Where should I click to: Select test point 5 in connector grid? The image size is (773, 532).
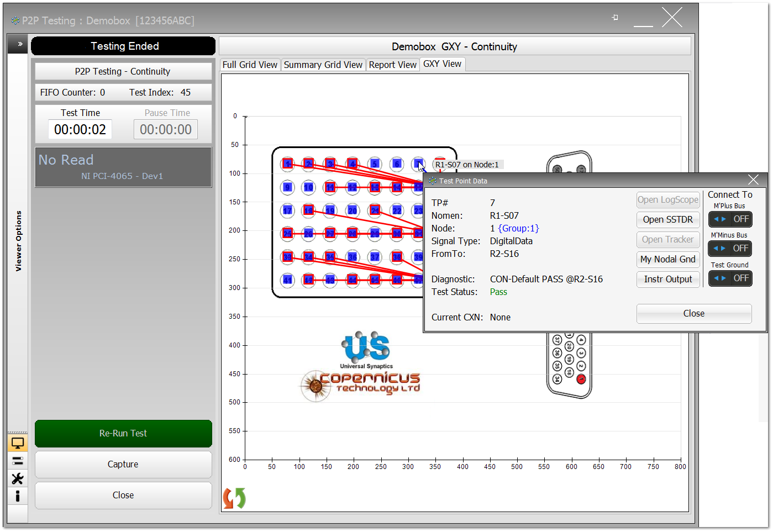click(x=375, y=164)
